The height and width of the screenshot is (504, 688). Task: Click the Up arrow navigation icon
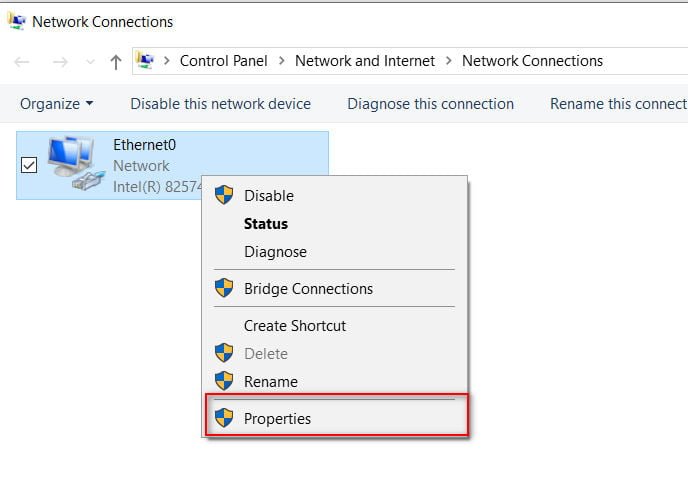[116, 61]
